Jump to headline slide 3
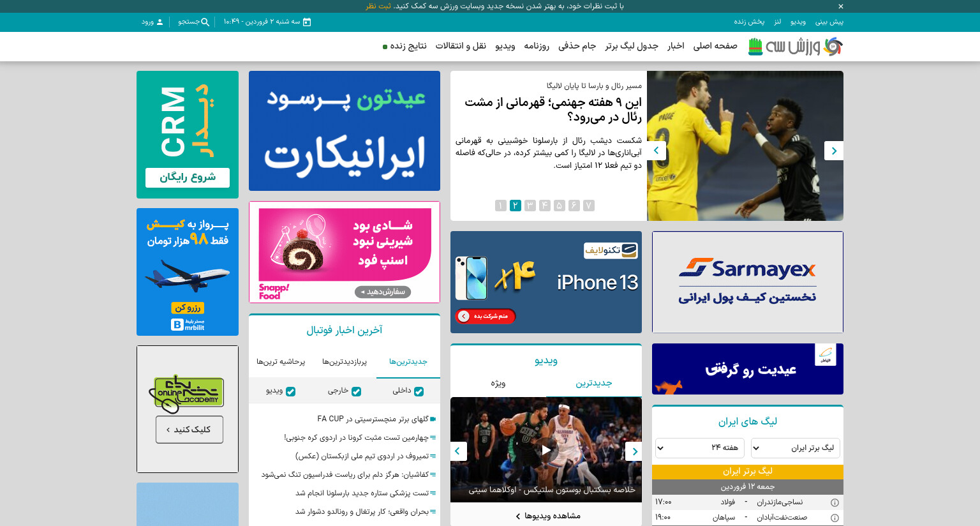The image size is (980, 526). coord(530,206)
